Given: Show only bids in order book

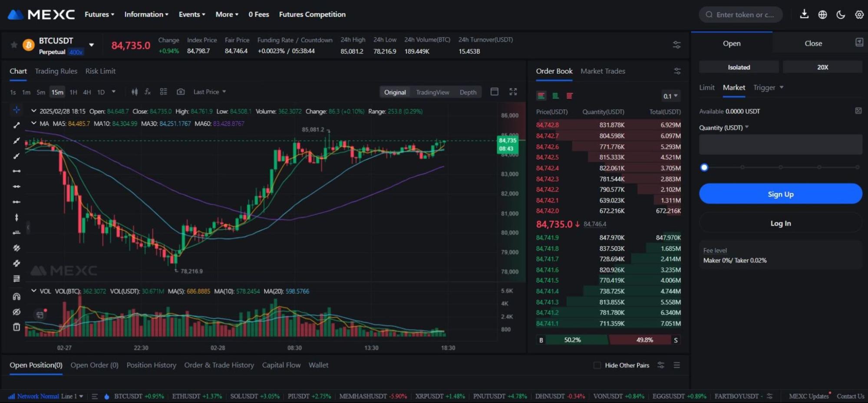Looking at the screenshot, I should 555,96.
